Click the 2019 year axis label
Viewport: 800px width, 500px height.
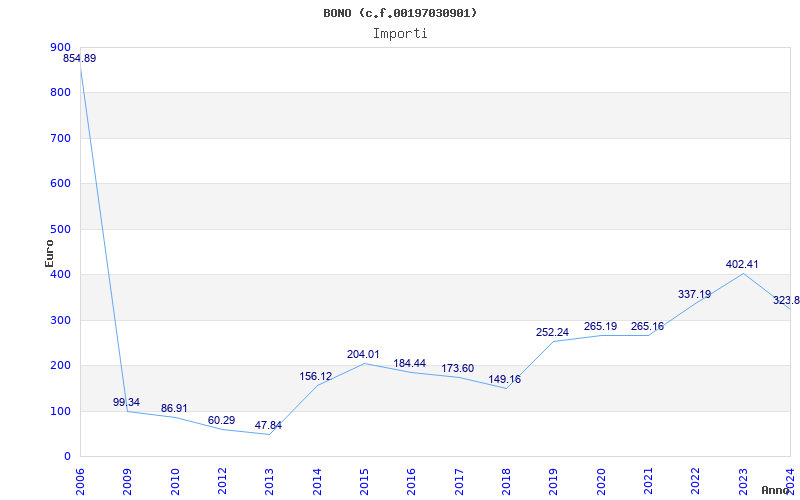coord(554,482)
